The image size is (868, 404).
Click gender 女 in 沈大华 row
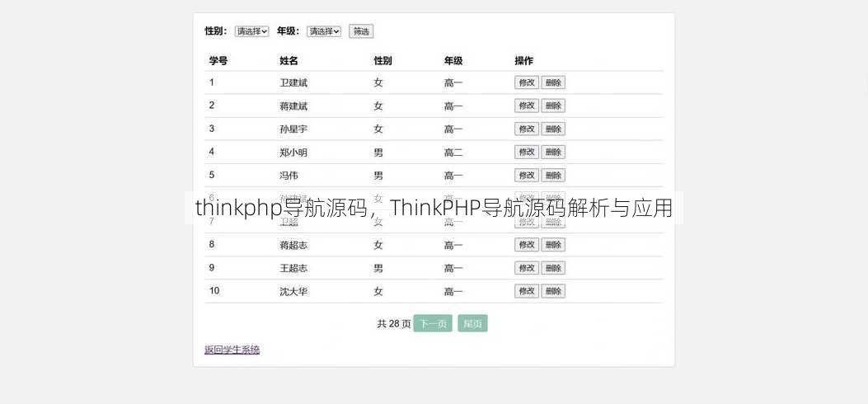(x=378, y=292)
